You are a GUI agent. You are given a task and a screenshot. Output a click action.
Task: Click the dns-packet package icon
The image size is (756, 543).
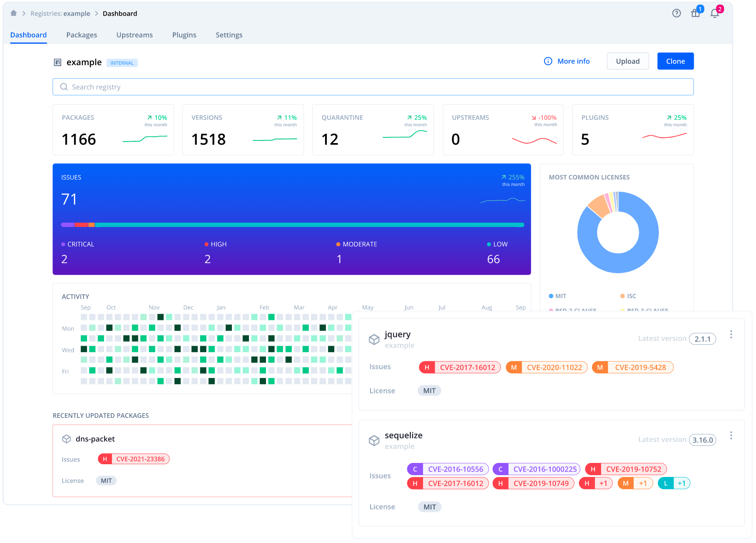coord(66,439)
